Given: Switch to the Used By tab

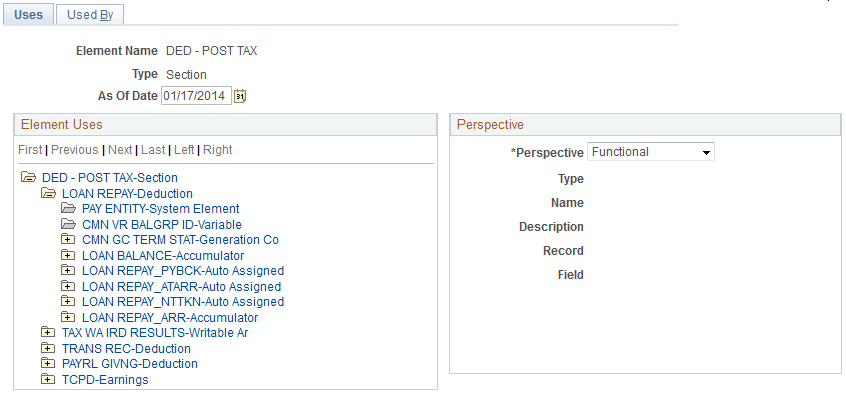Looking at the screenshot, I should pyautogui.click(x=90, y=15).
